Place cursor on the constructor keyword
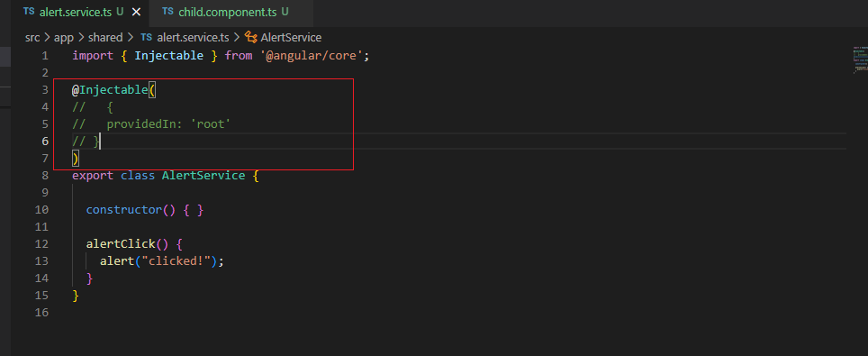 click(x=123, y=210)
